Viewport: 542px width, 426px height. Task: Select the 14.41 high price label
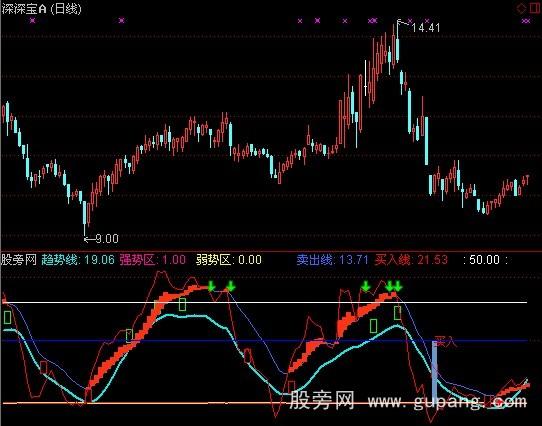click(x=426, y=28)
